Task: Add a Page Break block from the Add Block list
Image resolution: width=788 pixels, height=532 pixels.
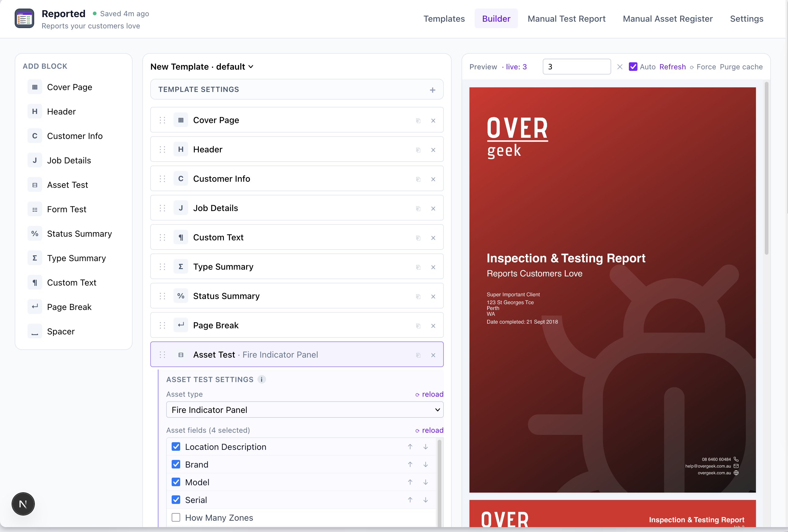Action: [x=74, y=307]
